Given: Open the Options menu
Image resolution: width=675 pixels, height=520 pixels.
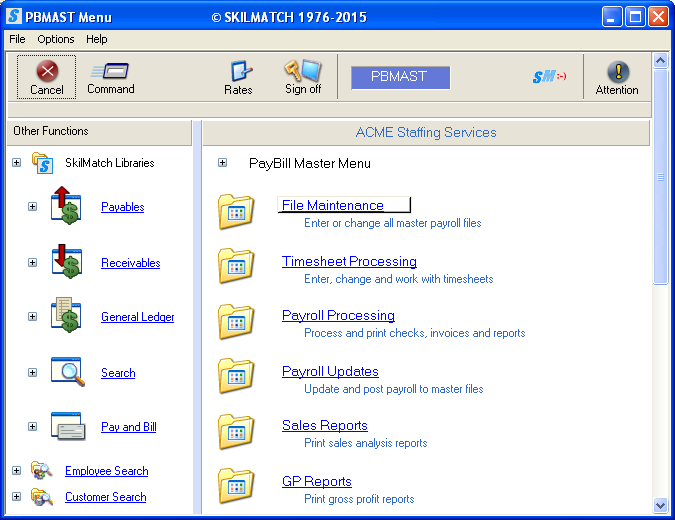Looking at the screenshot, I should pyautogui.click(x=56, y=39).
